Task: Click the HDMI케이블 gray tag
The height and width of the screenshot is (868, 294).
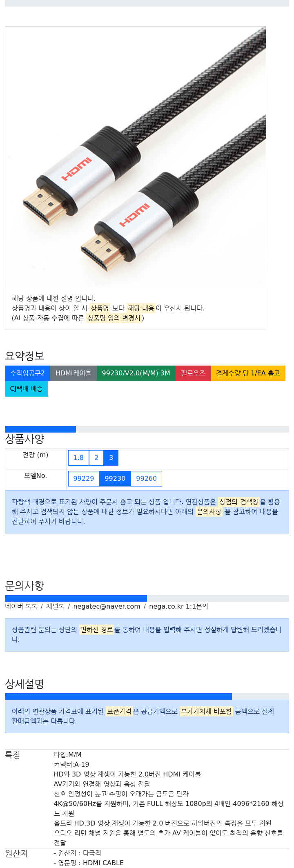Action: coord(73,373)
